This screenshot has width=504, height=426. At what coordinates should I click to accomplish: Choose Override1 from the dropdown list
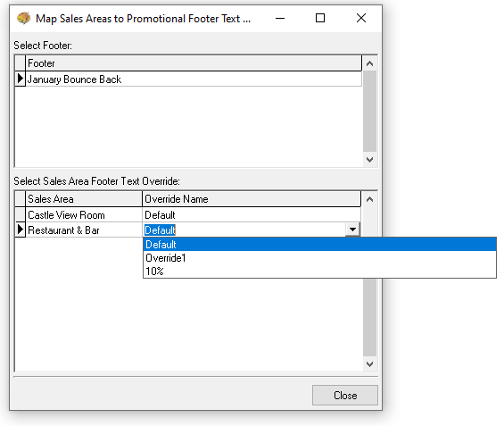[319, 258]
